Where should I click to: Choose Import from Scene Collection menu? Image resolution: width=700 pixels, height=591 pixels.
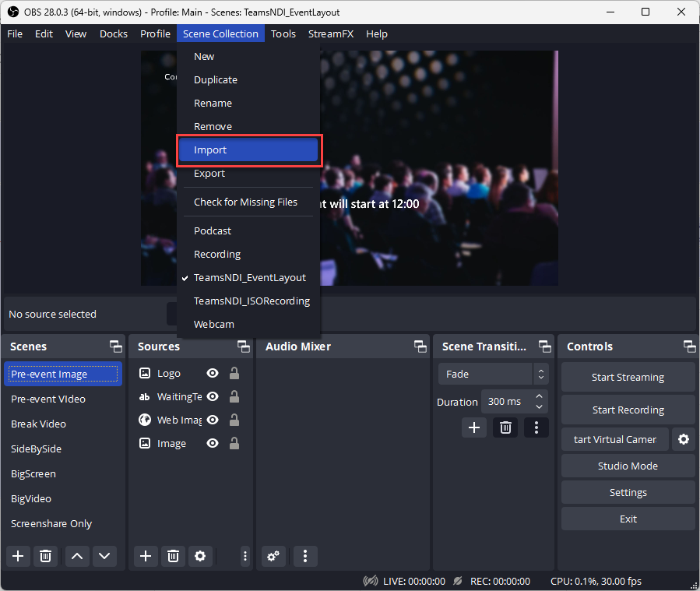(248, 150)
